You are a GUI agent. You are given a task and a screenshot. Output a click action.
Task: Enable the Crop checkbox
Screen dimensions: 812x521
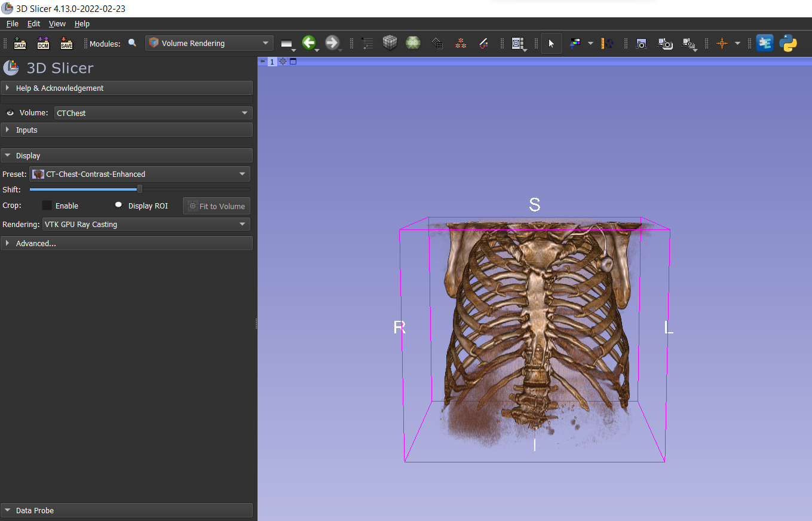47,206
